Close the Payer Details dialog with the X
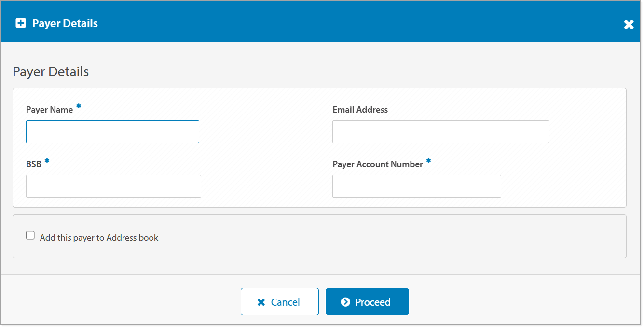This screenshot has width=644, height=328. pos(629,25)
